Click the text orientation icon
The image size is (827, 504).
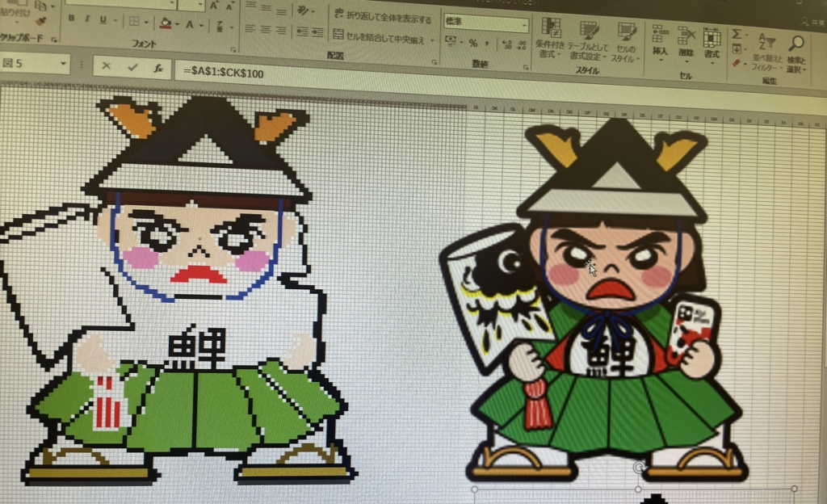point(303,9)
